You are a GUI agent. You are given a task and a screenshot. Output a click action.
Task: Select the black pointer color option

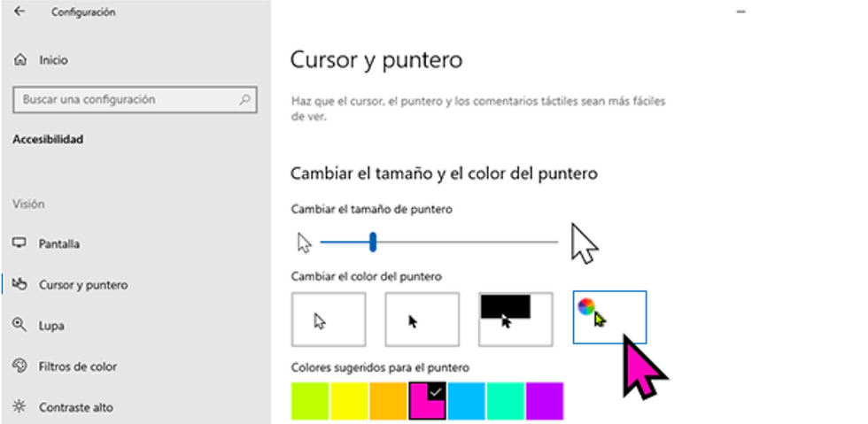coord(422,320)
